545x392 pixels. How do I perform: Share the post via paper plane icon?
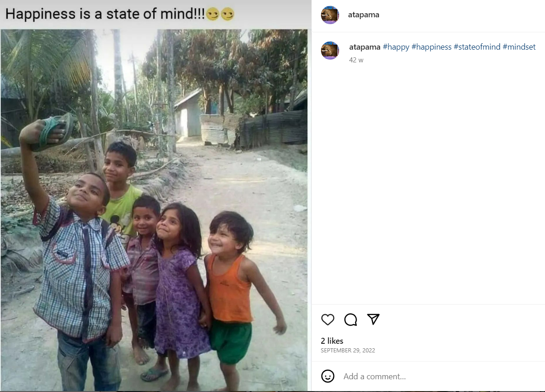tap(373, 319)
